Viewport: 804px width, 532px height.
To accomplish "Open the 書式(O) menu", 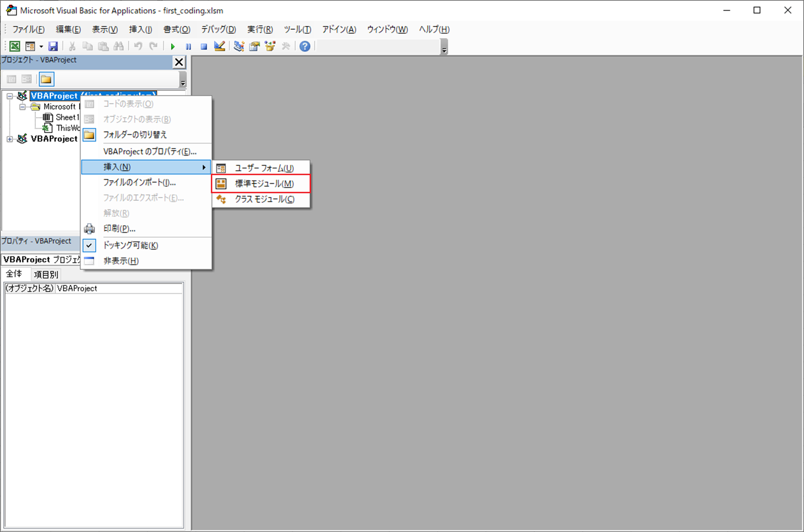I will (x=177, y=29).
